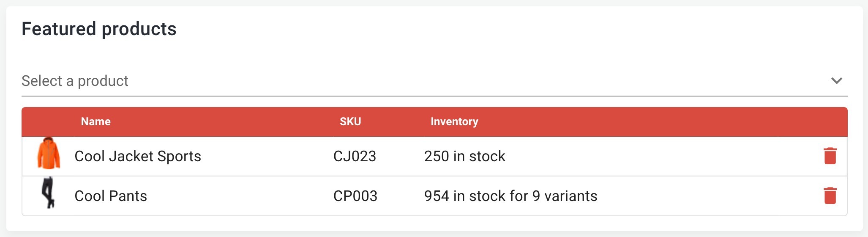Click '954 in stock for 9 variants'

[x=510, y=196]
